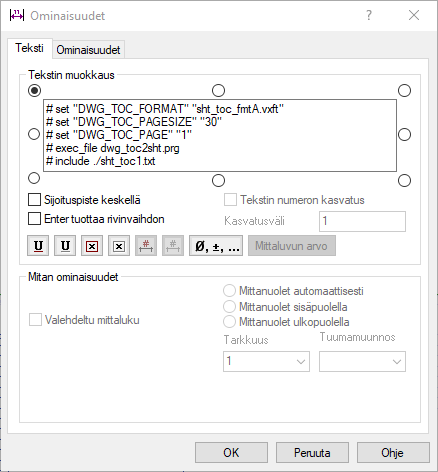
Task: Click the line '# exec_file dwg_toc2sht.prg'
Action: (113, 148)
